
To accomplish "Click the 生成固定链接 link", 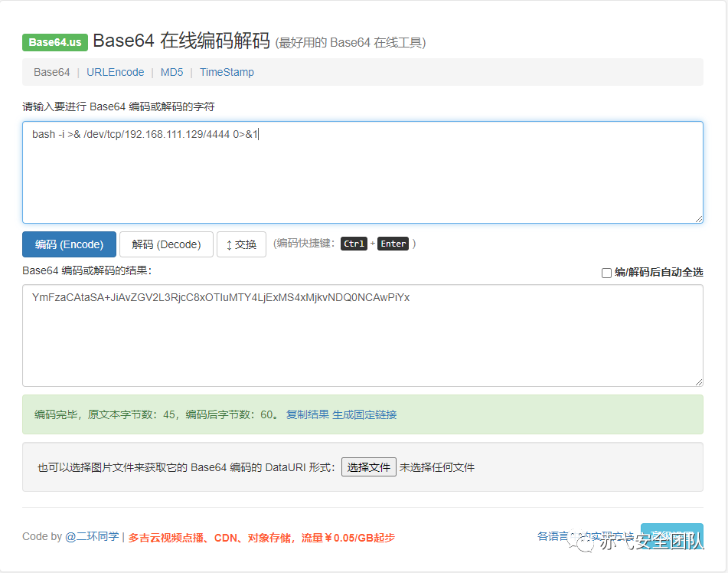I will coord(364,414).
